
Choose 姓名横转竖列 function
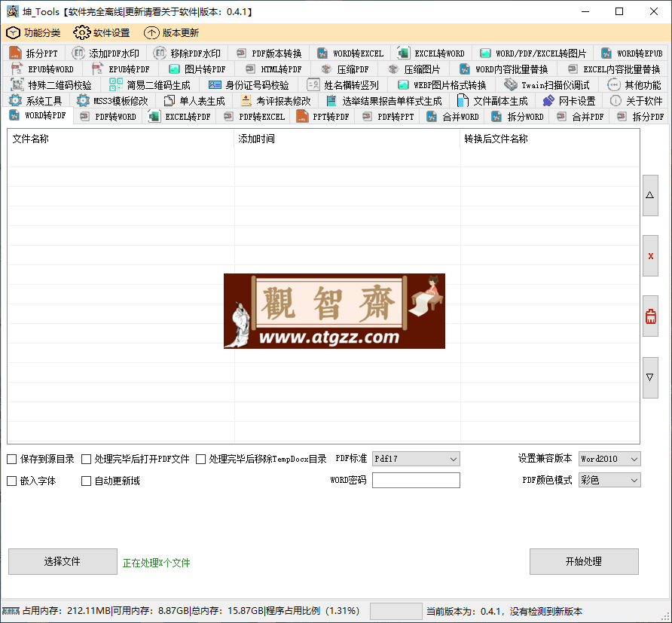pyautogui.click(x=343, y=85)
